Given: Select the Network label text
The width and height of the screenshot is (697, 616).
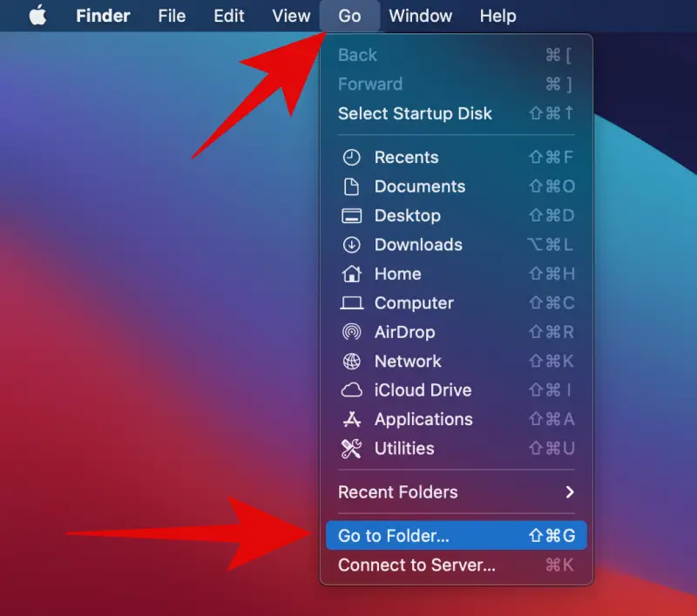Looking at the screenshot, I should pyautogui.click(x=408, y=362).
